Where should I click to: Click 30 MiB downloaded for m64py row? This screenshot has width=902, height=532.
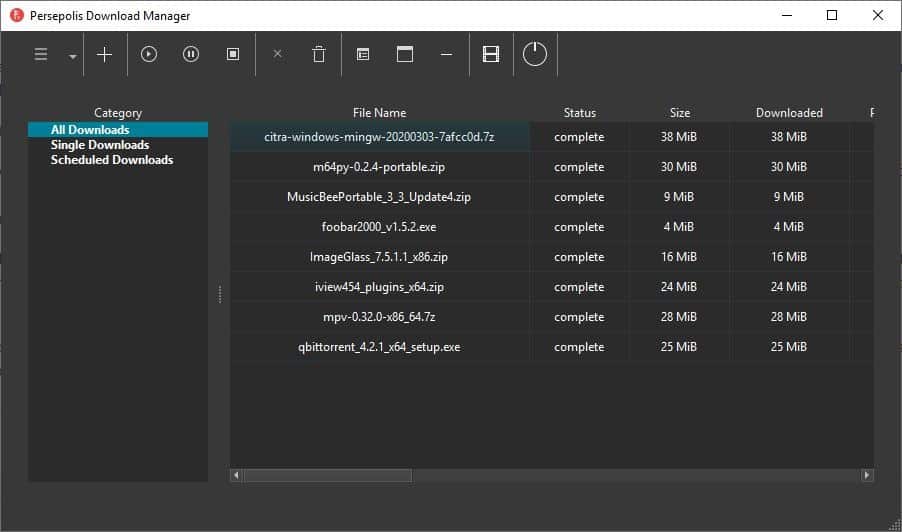789,167
